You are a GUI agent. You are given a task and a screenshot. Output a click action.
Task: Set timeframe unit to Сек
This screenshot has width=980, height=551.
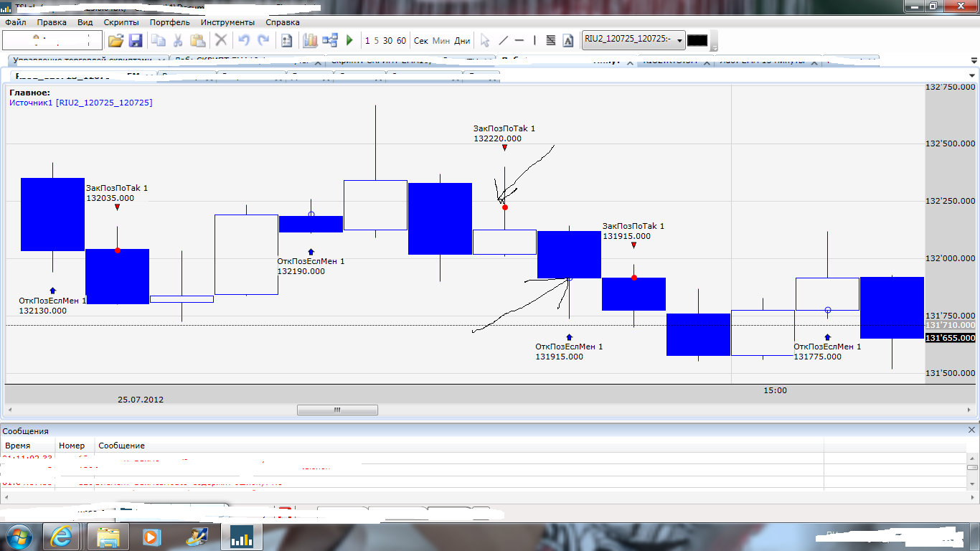[421, 40]
